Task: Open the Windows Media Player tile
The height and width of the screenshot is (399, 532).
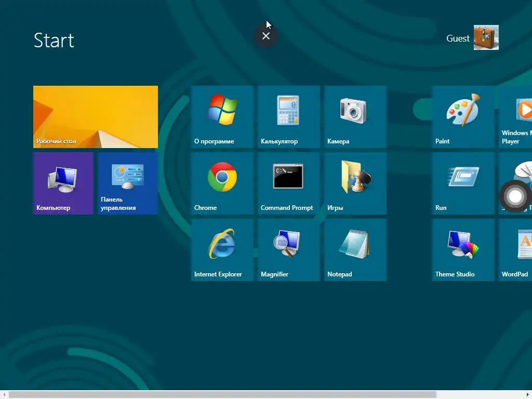Action: pos(515,117)
